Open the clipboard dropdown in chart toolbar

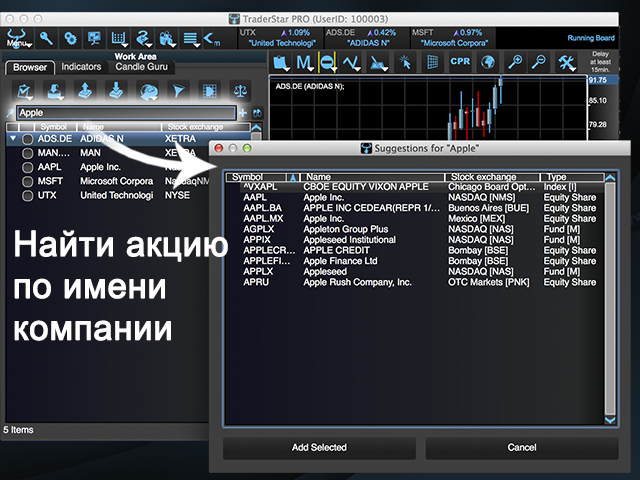[x=281, y=63]
